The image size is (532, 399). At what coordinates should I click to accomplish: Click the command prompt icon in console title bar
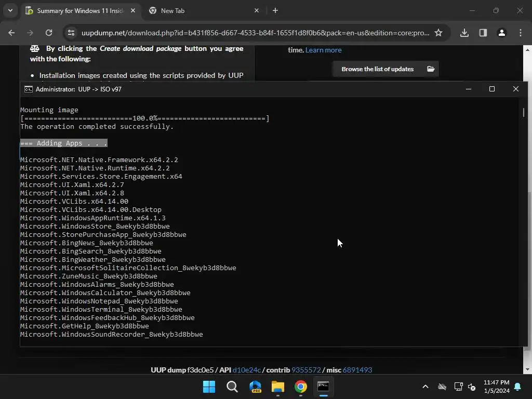click(x=29, y=89)
